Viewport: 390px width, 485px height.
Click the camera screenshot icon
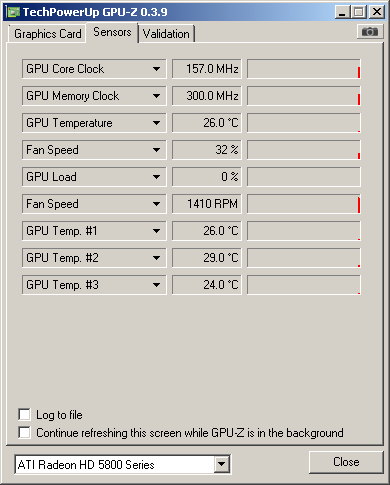click(x=370, y=32)
